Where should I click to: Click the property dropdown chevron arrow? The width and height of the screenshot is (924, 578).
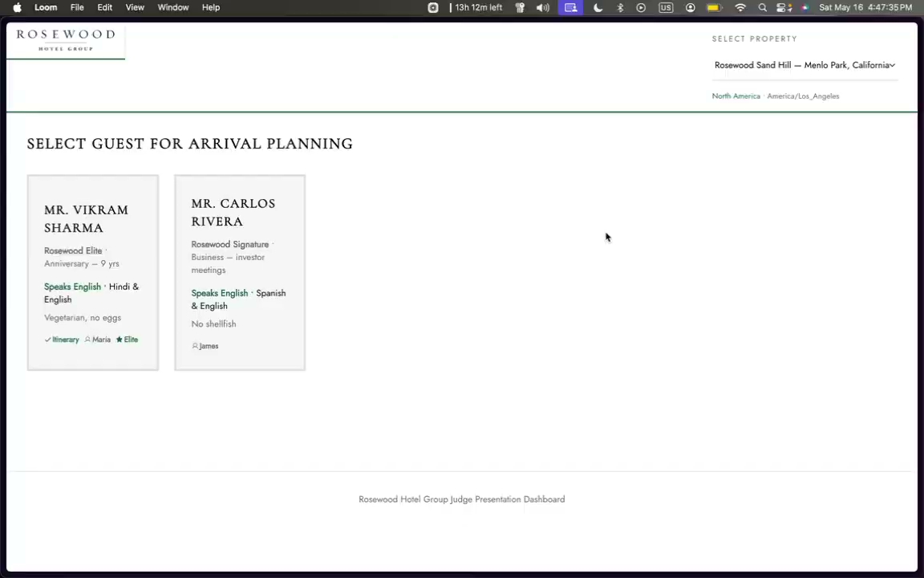[892, 66]
